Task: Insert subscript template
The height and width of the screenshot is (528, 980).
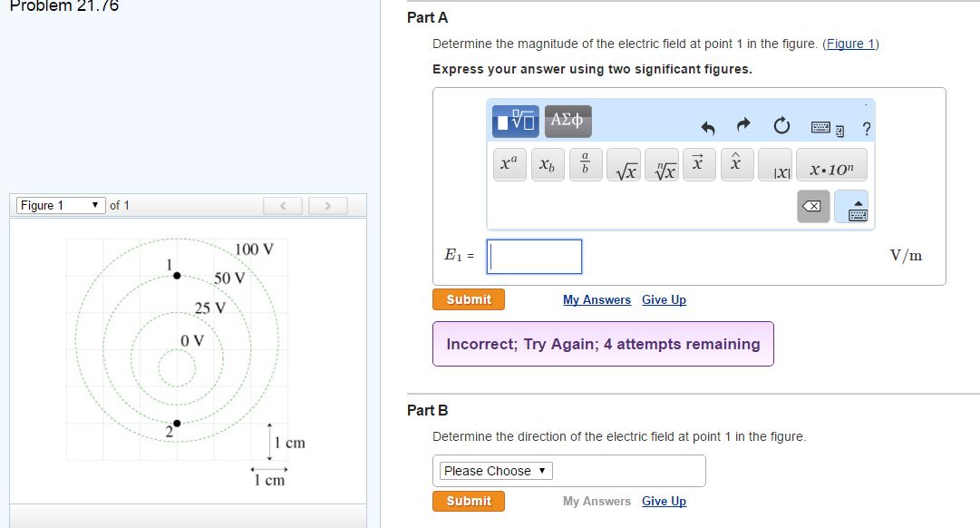Action: coord(548,164)
